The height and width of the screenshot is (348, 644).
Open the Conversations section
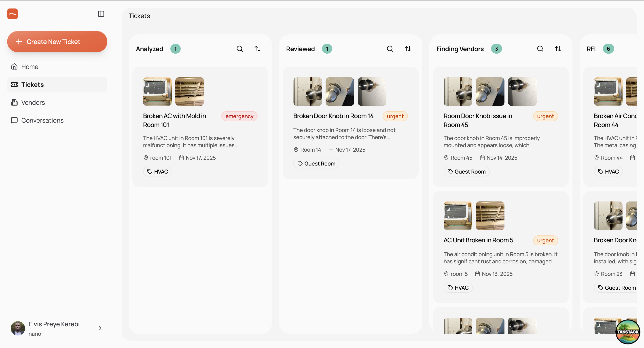click(x=42, y=120)
